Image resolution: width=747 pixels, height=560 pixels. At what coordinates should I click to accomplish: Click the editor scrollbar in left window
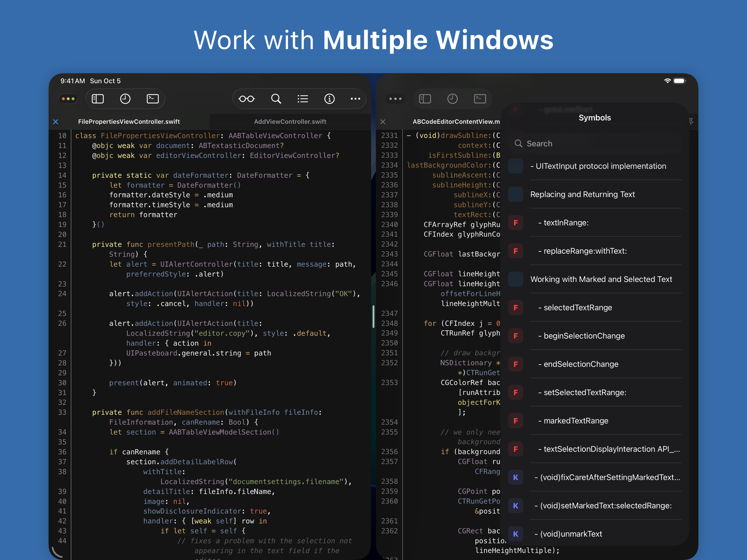(373, 316)
